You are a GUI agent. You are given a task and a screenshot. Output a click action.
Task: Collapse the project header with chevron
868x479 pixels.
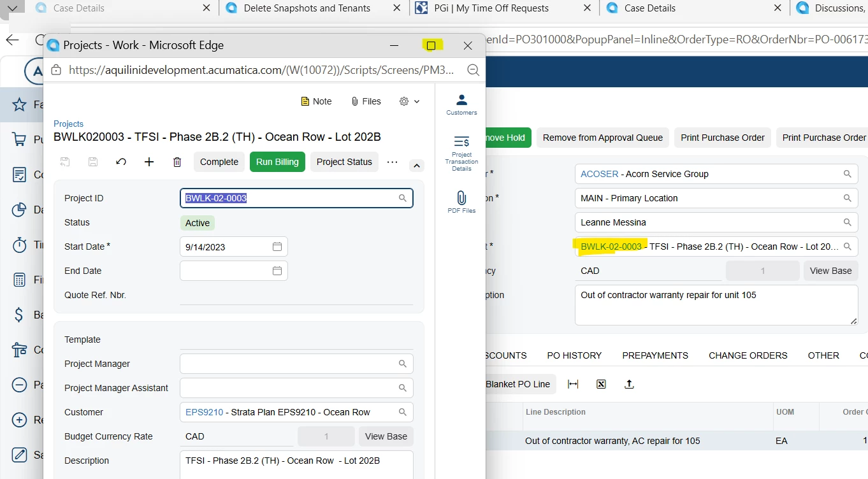416,166
